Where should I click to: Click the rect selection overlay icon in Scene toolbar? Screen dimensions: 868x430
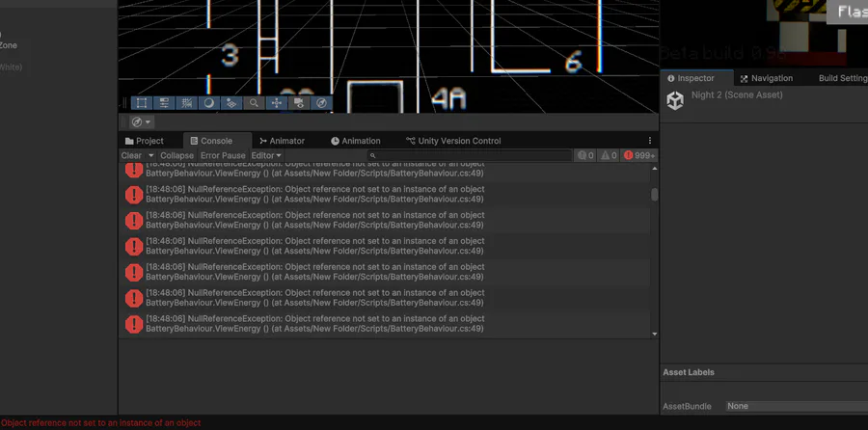[141, 103]
